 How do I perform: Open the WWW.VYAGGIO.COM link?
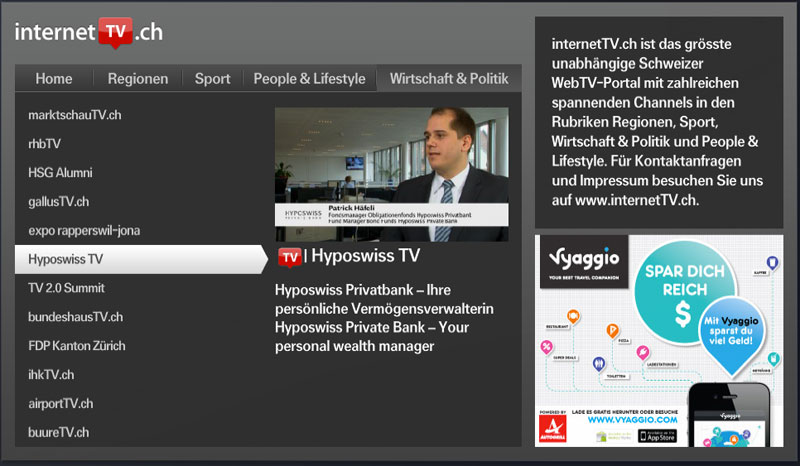(x=633, y=420)
